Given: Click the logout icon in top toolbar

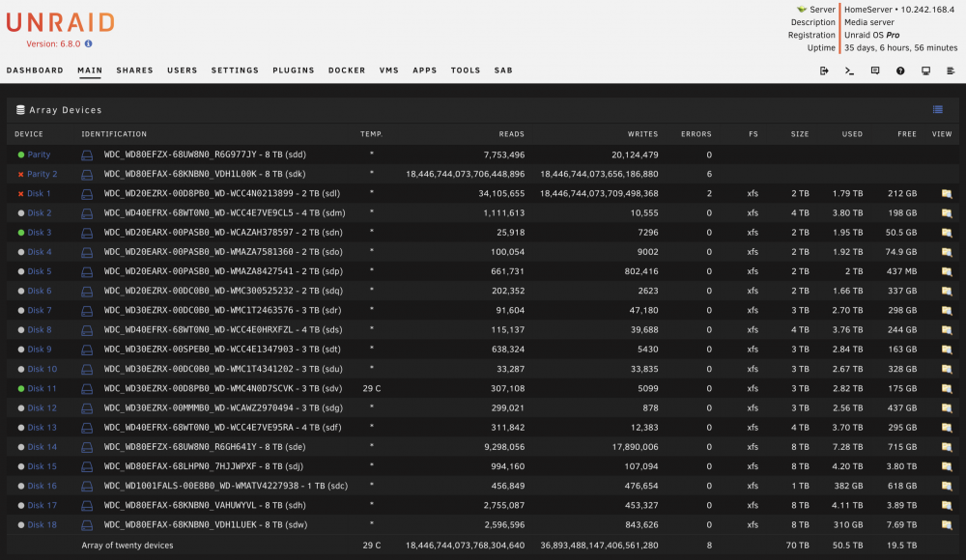Looking at the screenshot, I should (x=824, y=70).
